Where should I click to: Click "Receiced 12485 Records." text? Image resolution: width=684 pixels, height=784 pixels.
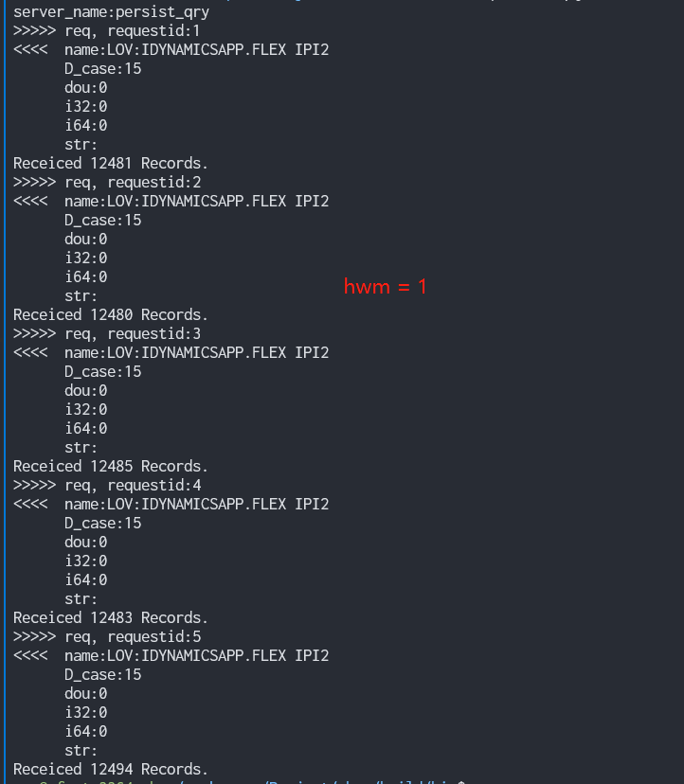coord(111,466)
